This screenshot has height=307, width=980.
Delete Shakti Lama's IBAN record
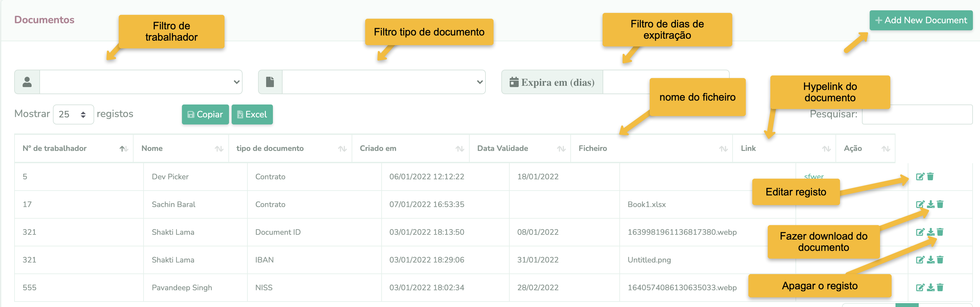(x=940, y=260)
